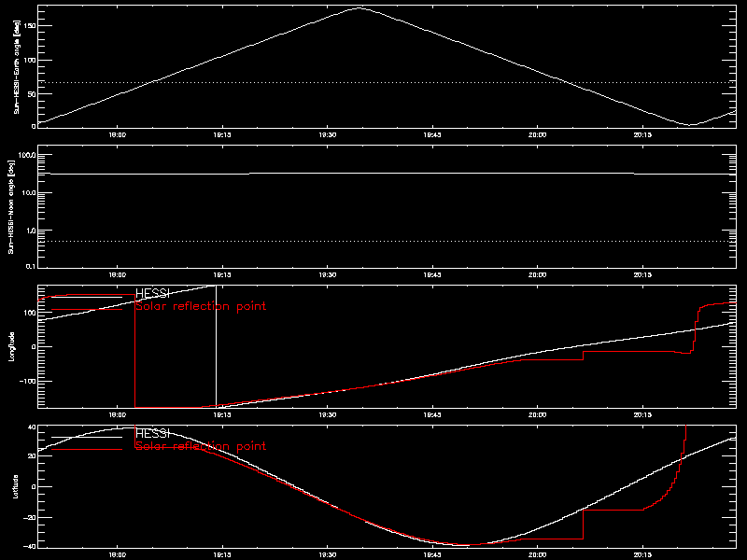Click the 100 tick on the Sun-HESSI-Earth axis

coord(30,60)
